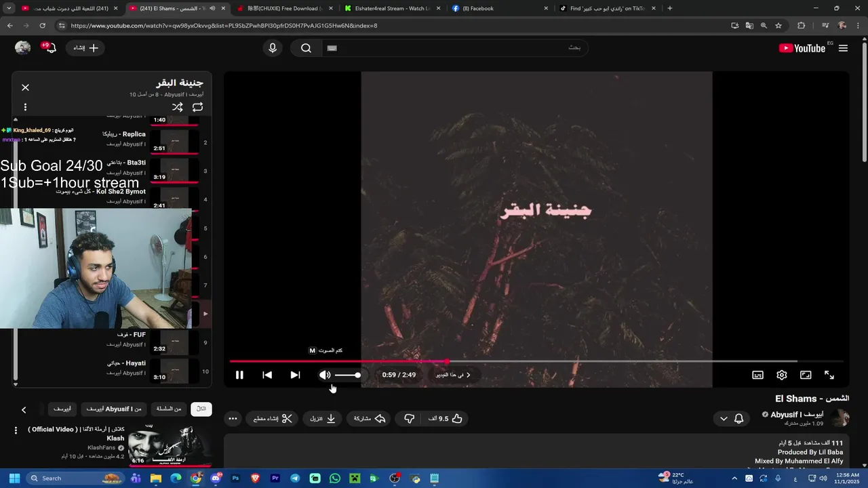Open YouTube notifications bell
Viewport: 868px width, 488px height.
(x=50, y=48)
